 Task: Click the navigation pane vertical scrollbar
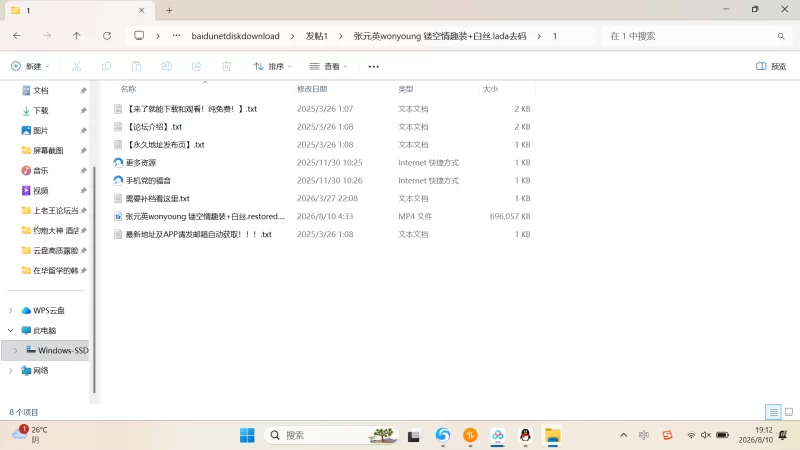click(94, 280)
